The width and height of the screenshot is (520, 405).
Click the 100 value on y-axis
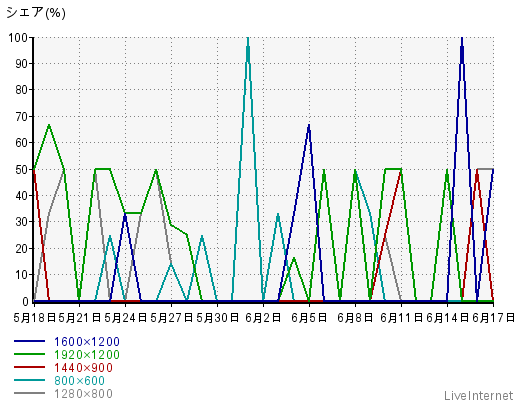[18, 37]
